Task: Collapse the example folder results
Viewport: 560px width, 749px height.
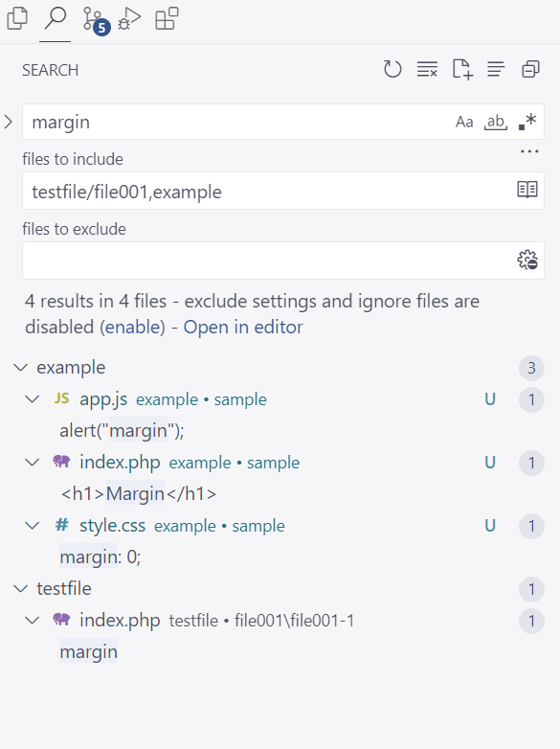Action: [20, 368]
